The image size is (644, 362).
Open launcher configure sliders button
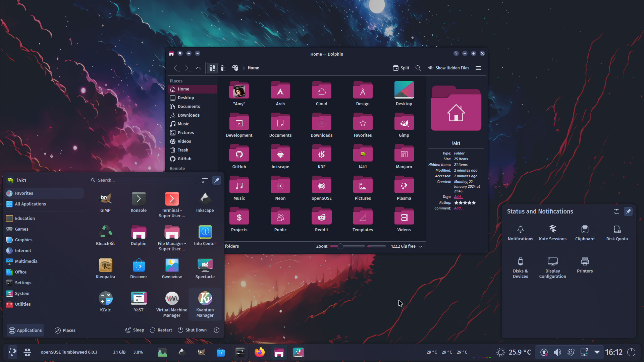pos(205,180)
